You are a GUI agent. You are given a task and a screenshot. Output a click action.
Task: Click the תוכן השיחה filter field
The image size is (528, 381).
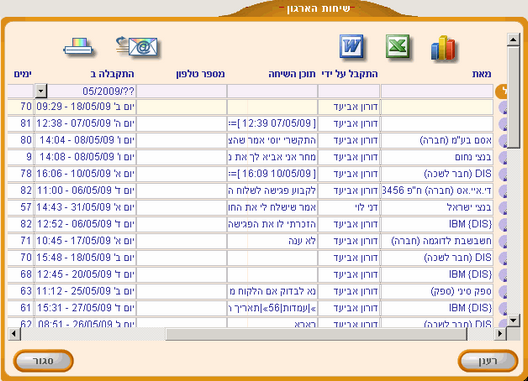(x=272, y=91)
